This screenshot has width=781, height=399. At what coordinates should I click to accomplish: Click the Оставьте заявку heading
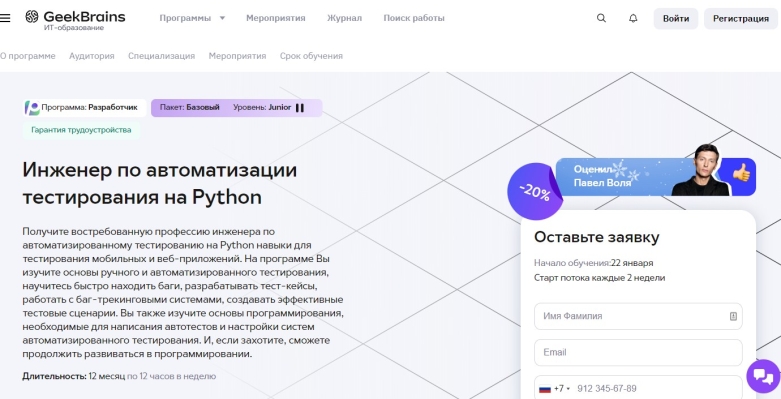point(597,237)
